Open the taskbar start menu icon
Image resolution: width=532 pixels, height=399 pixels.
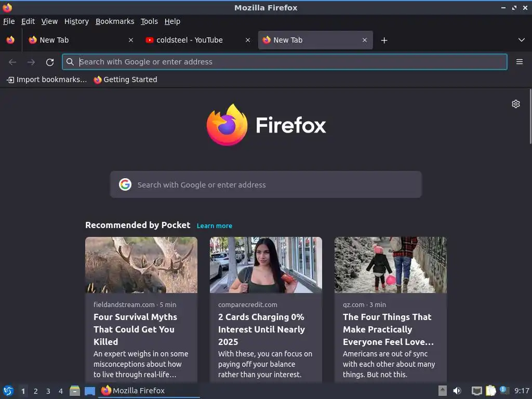pyautogui.click(x=8, y=391)
